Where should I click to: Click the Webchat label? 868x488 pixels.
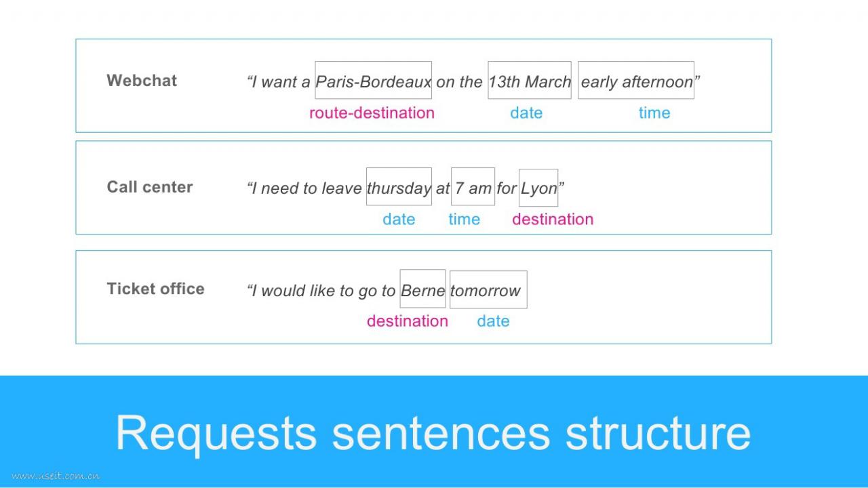[142, 81]
